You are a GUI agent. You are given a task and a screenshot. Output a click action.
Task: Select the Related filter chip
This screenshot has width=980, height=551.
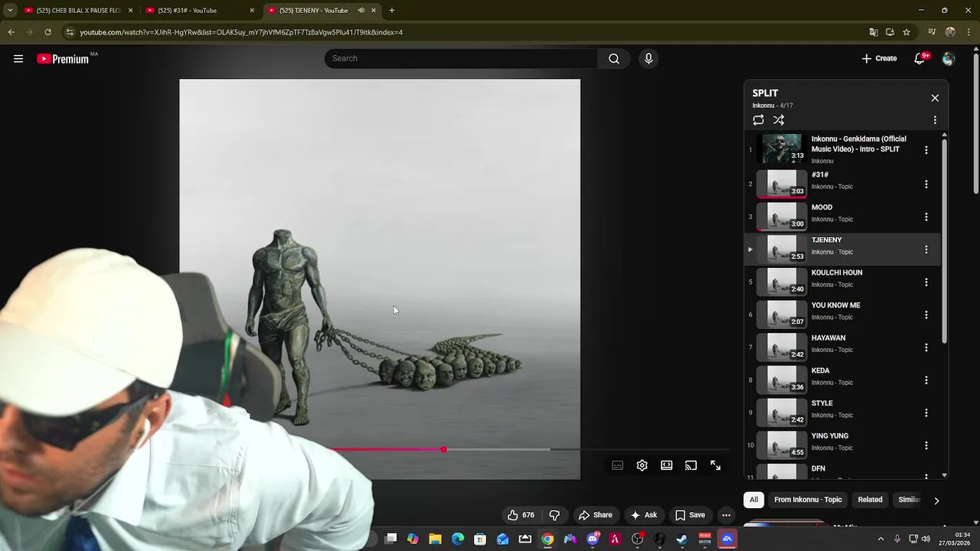pyautogui.click(x=870, y=500)
